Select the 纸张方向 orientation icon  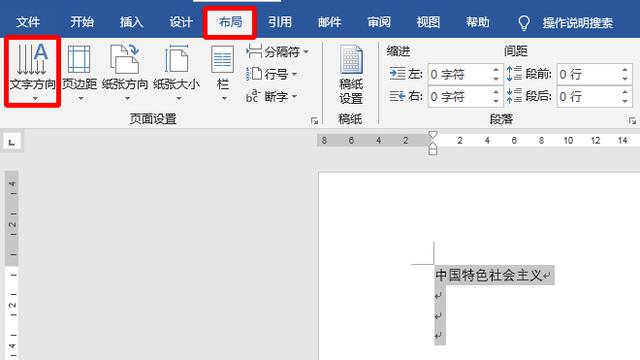125,72
